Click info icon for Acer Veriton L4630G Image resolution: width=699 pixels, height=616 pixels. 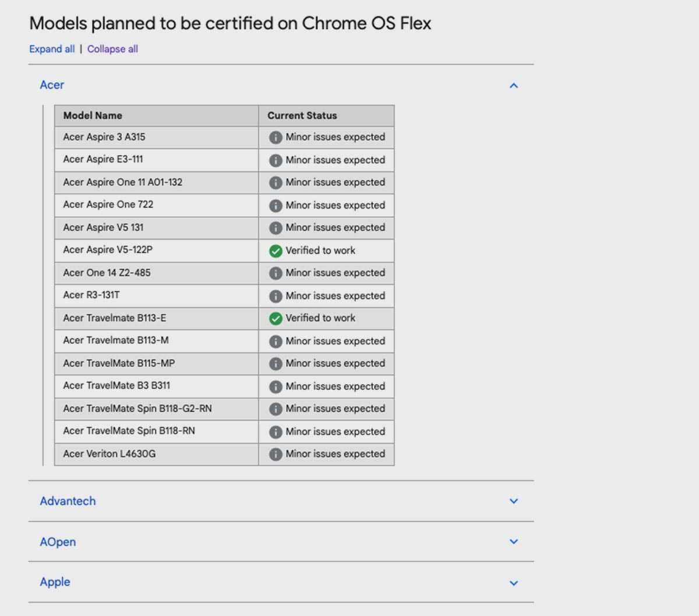276,454
